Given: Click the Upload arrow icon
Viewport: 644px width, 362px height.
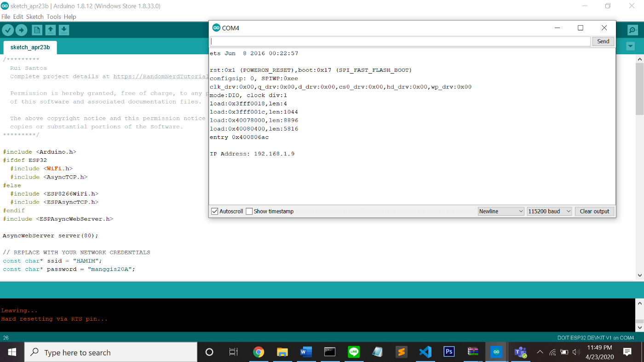Looking at the screenshot, I should 21,29.
